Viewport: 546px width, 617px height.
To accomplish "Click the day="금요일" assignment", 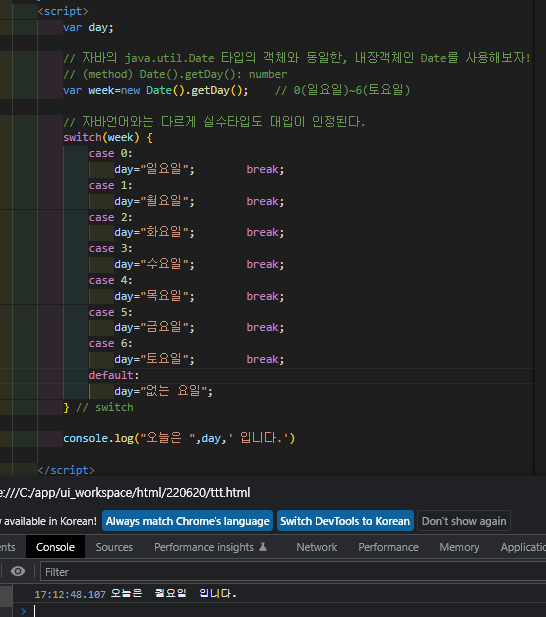I will pos(154,327).
